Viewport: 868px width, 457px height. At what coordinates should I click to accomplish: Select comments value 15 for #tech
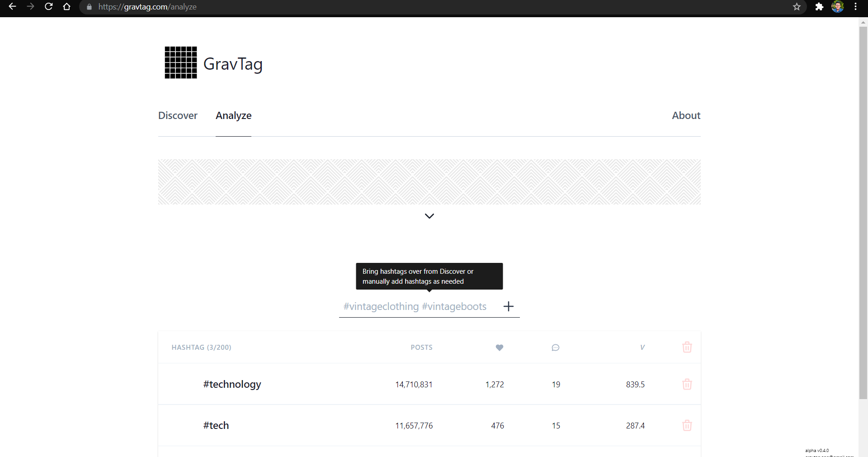pos(556,426)
